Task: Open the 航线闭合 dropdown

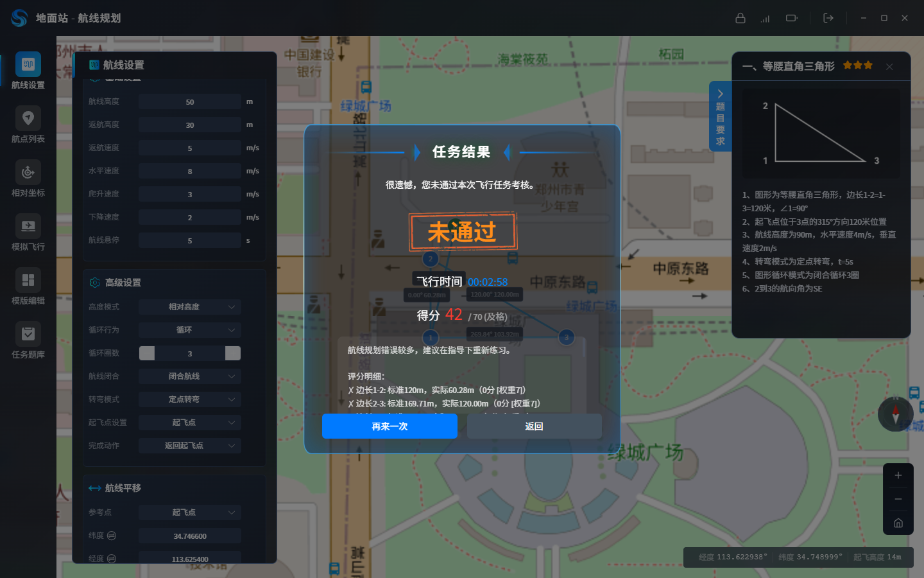Action: [190, 376]
